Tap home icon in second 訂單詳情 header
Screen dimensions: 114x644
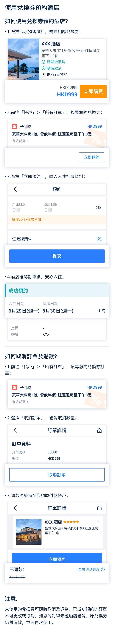click(99, 508)
